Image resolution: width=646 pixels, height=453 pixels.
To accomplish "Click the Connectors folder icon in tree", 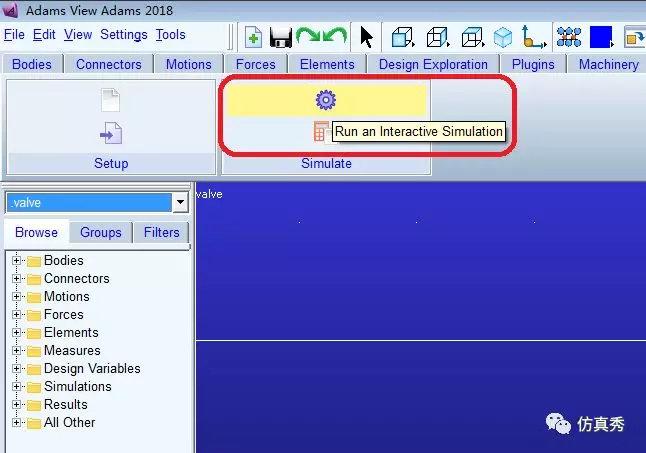I will coord(34,279).
